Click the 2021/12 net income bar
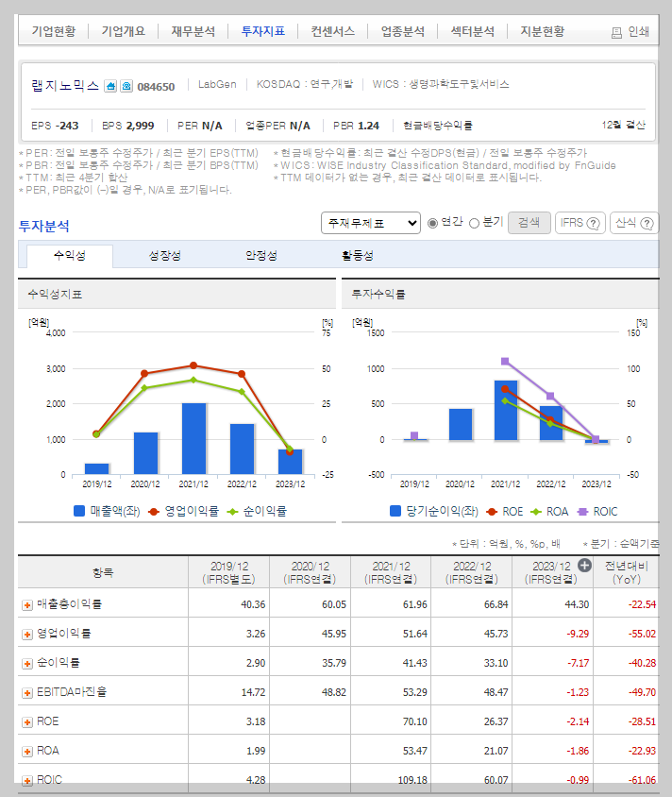672x797 pixels. (x=506, y=410)
